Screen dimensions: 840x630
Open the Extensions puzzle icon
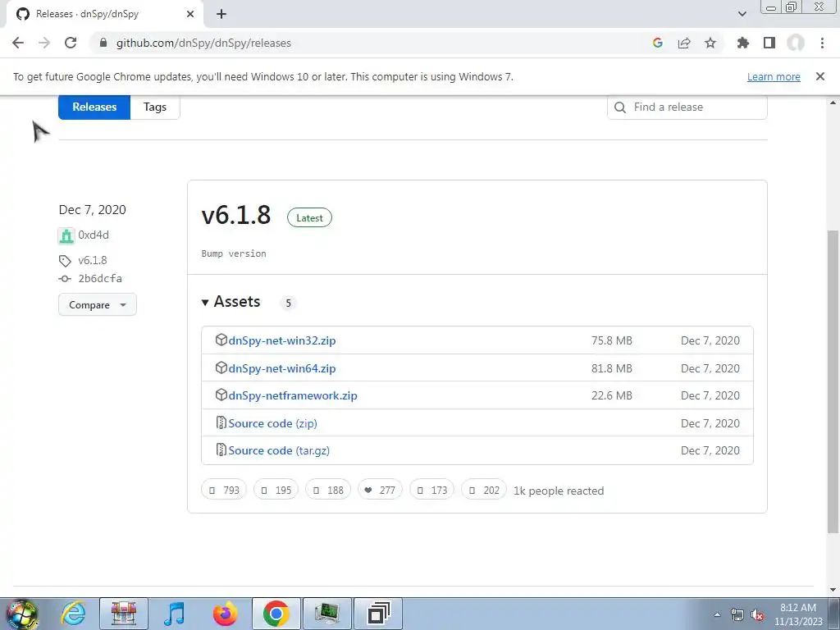point(742,43)
